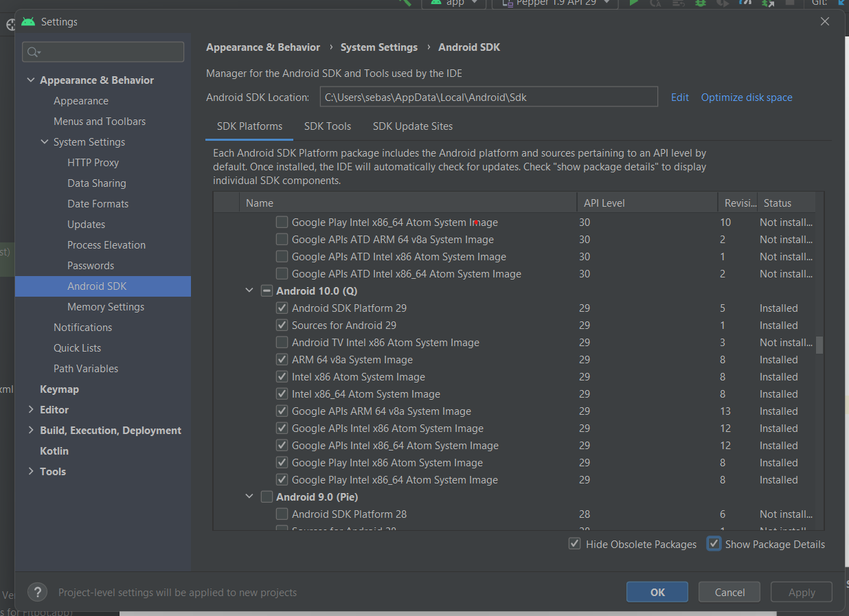Uncheck Google APIs ARM 64 v8a System Image
Screen dimensions: 849x616
click(282, 411)
